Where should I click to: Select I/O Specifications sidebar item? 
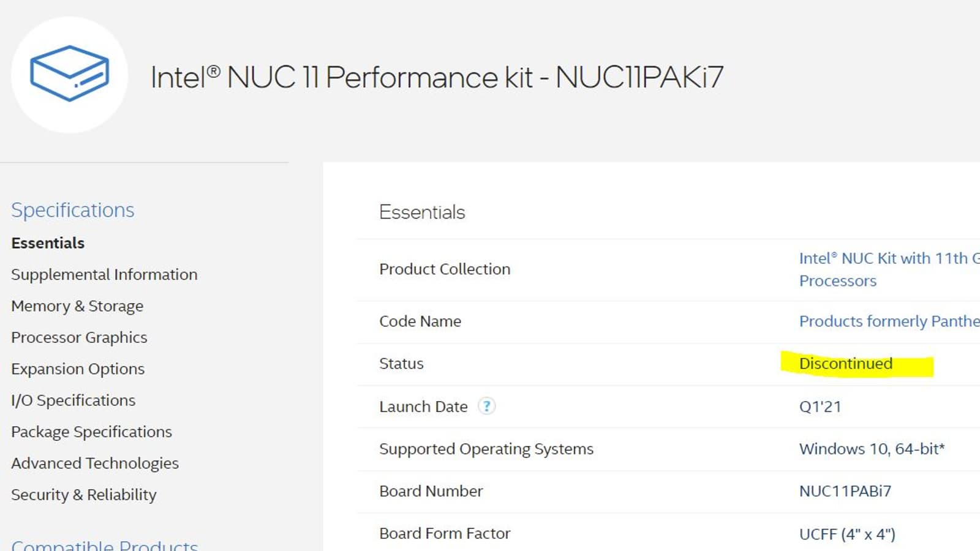(x=73, y=400)
